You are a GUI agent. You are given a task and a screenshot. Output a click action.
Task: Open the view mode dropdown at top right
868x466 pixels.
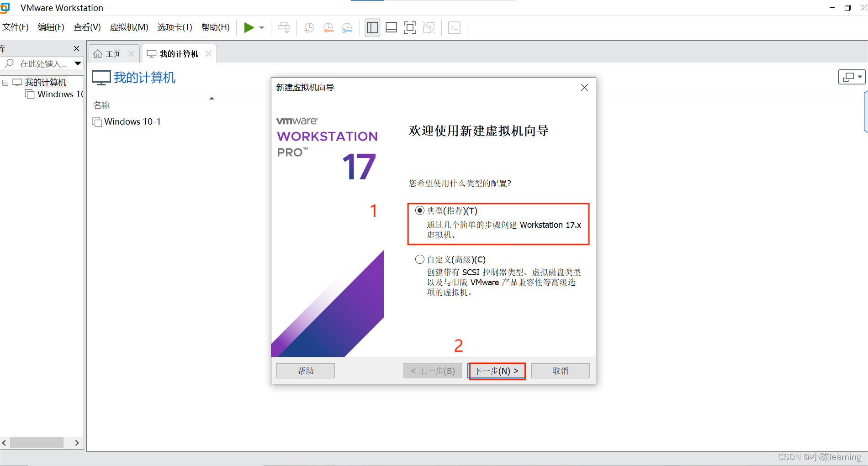852,77
